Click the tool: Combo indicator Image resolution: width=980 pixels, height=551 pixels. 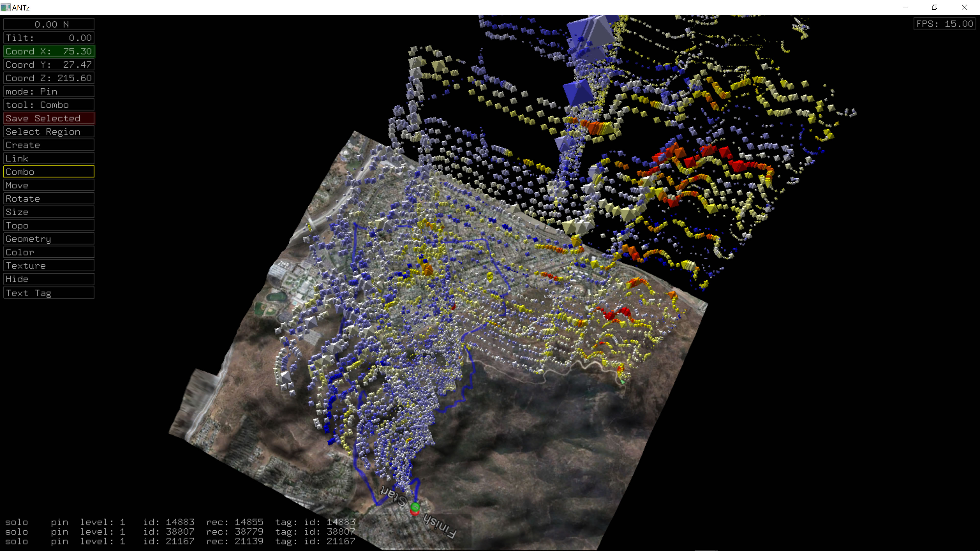click(49, 105)
